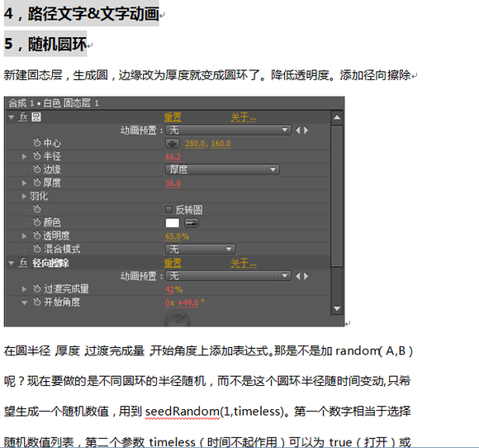Toggle stopwatch for 过渡完成量 property
Viewport: 479px width, 448px height.
coord(36,288)
